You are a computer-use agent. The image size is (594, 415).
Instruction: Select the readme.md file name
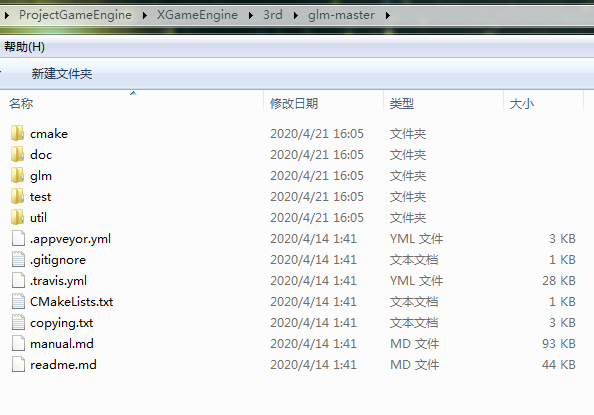tap(63, 365)
